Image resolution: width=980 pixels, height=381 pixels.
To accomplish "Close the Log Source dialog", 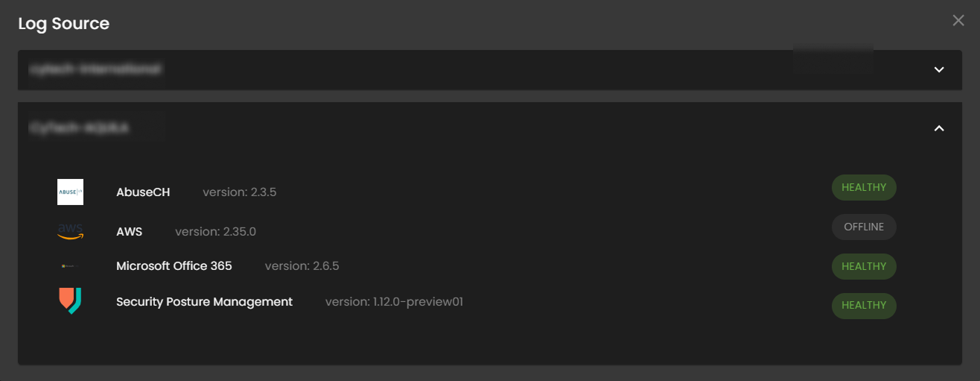I will point(958,21).
